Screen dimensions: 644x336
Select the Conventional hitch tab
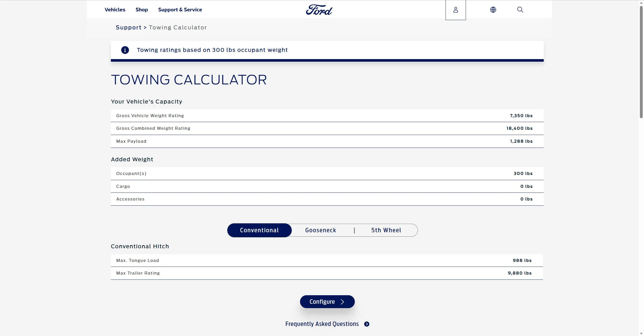coord(259,230)
